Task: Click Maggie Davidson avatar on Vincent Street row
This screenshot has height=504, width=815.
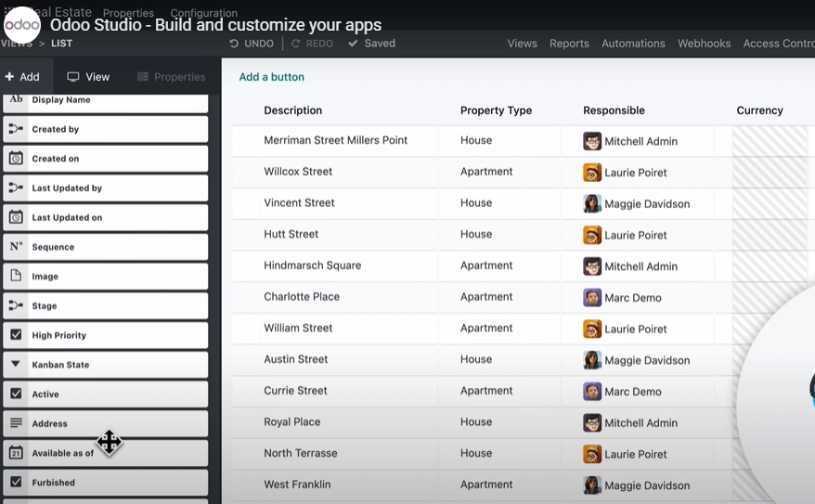Action: (x=592, y=203)
